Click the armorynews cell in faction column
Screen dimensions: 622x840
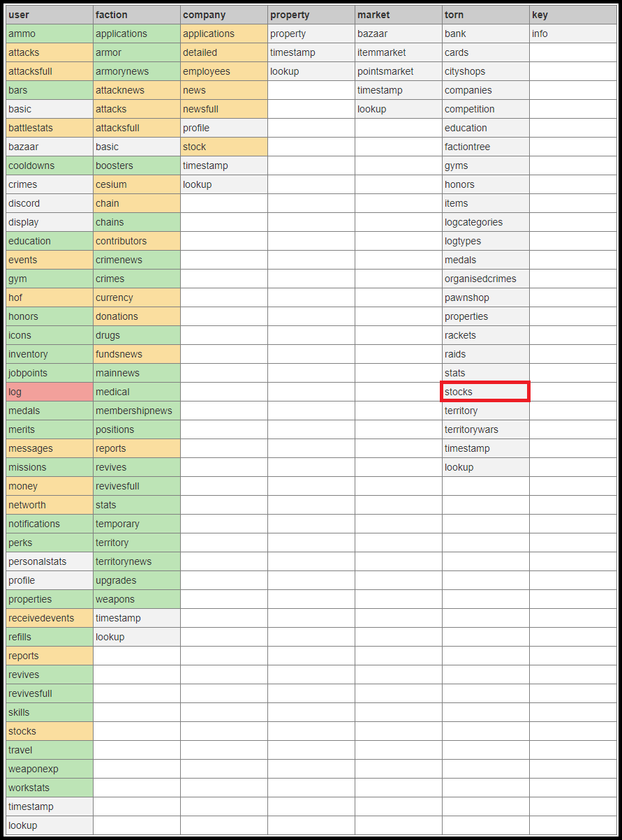[137, 71]
